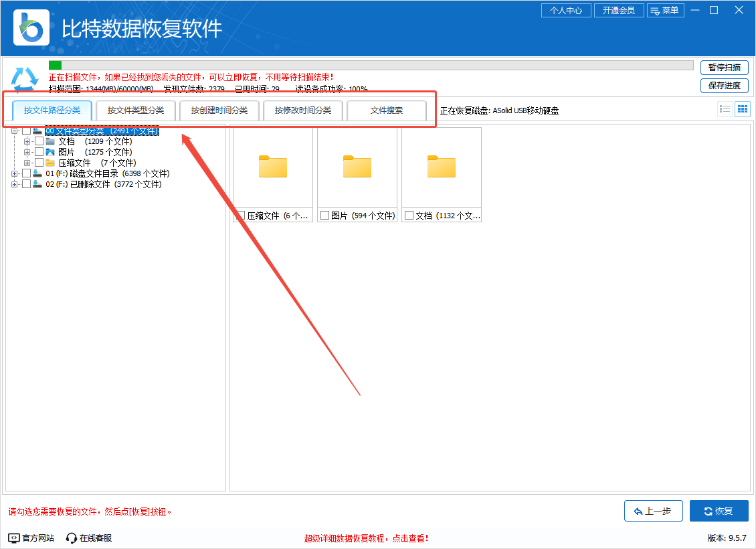Switch to grid thumbnail view icon
Image resolution: width=756 pixels, height=549 pixels.
(x=743, y=109)
